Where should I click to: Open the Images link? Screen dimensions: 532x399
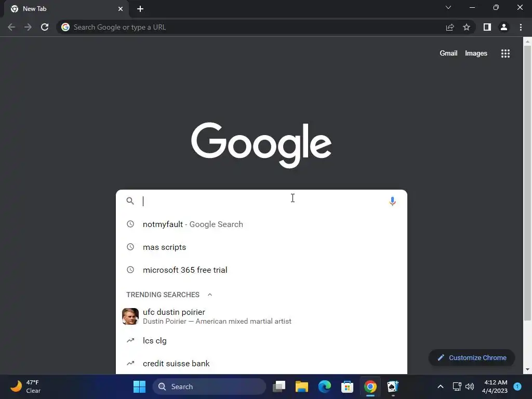pos(476,54)
